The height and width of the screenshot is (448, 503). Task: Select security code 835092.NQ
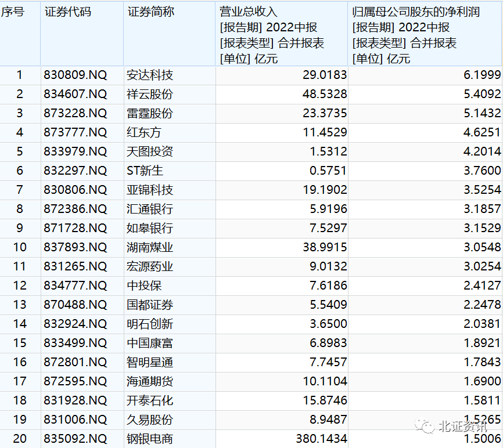pyautogui.click(x=76, y=439)
